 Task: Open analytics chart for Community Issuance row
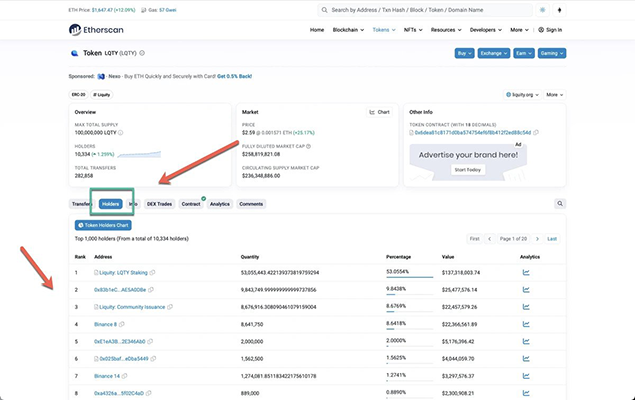point(526,307)
